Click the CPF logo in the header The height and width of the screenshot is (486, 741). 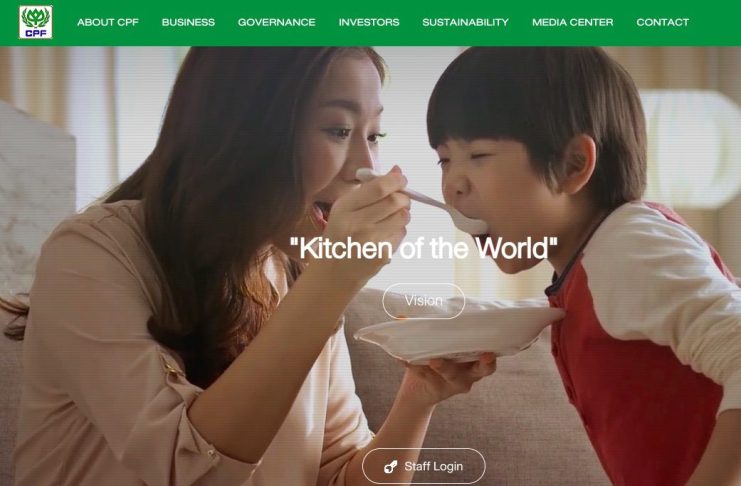[36, 22]
